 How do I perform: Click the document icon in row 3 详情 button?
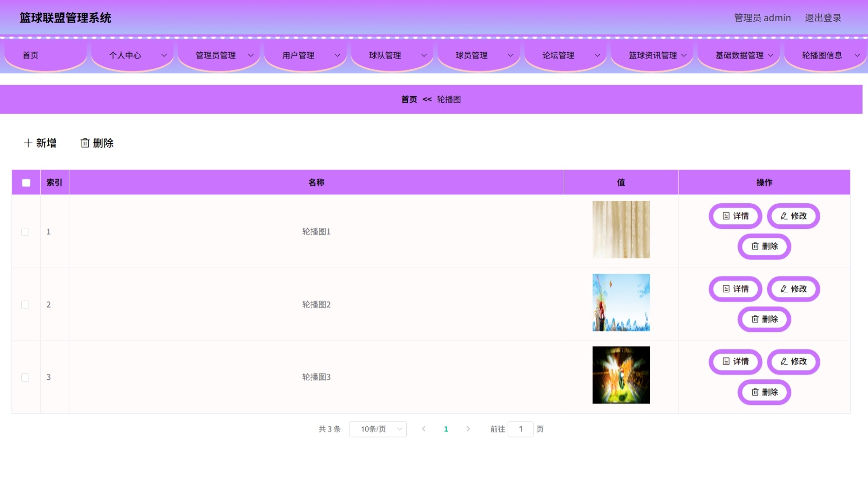[x=726, y=362]
